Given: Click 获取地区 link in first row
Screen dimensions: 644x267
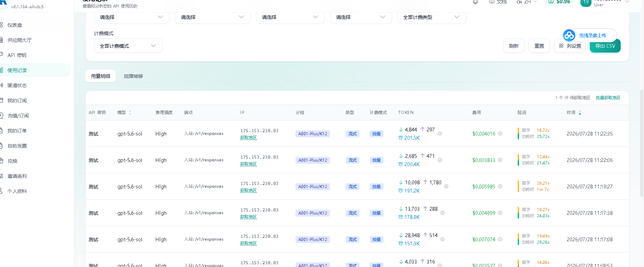Looking at the screenshot, I should [249, 138].
